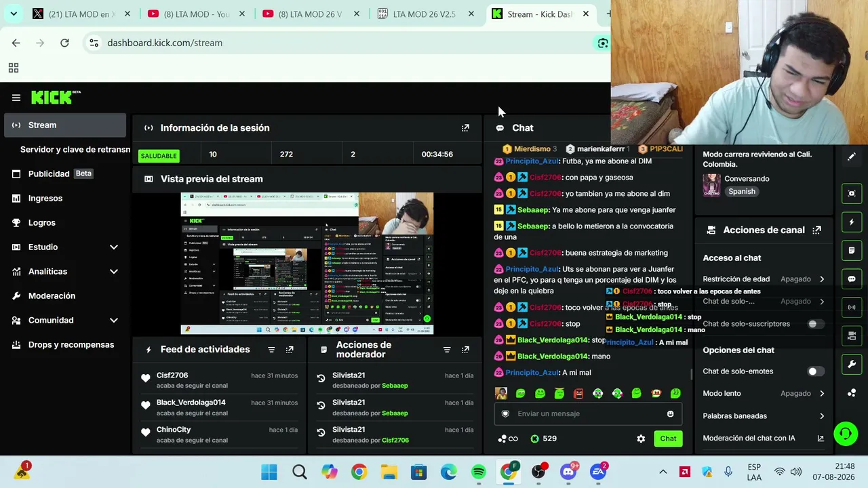The height and width of the screenshot is (488, 868).
Task: Pop out the Información de la sesión panel
Action: (x=465, y=127)
